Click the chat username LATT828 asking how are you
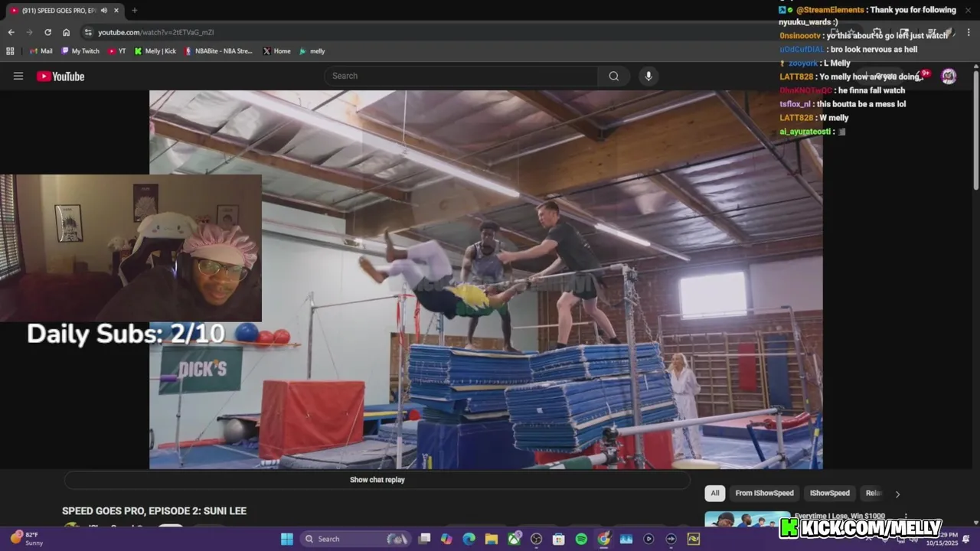980x551 pixels. tap(796, 77)
